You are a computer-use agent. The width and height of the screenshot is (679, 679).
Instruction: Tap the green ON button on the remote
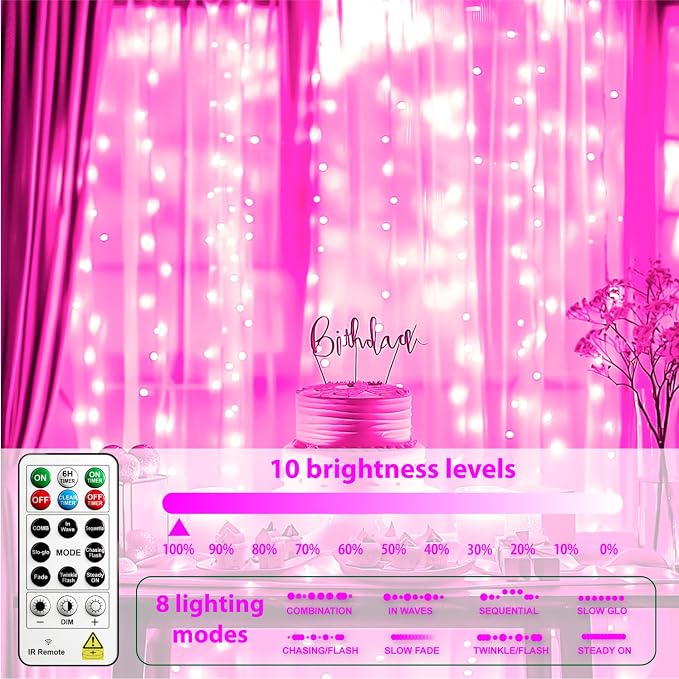(40, 478)
